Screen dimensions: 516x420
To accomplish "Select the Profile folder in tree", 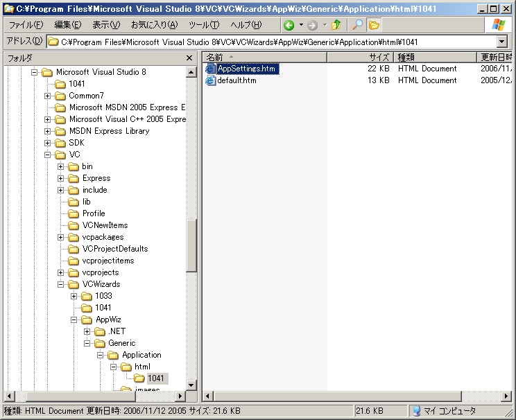I will pos(94,213).
